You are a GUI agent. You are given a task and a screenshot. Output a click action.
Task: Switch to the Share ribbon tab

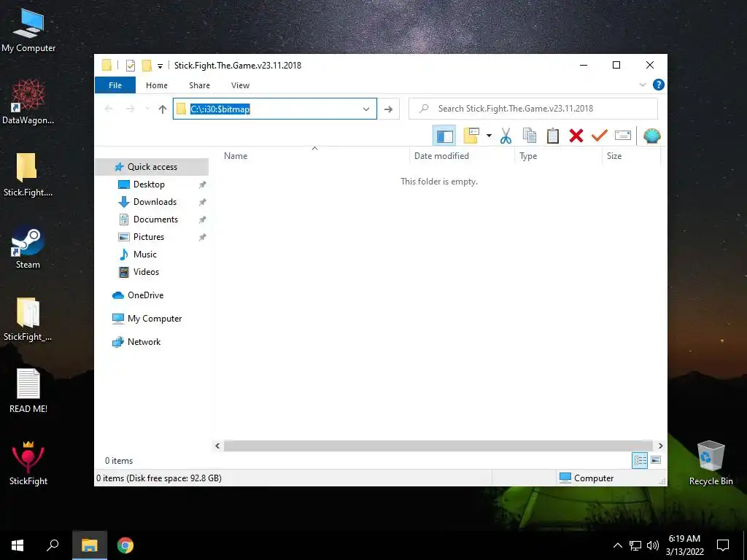[199, 85]
